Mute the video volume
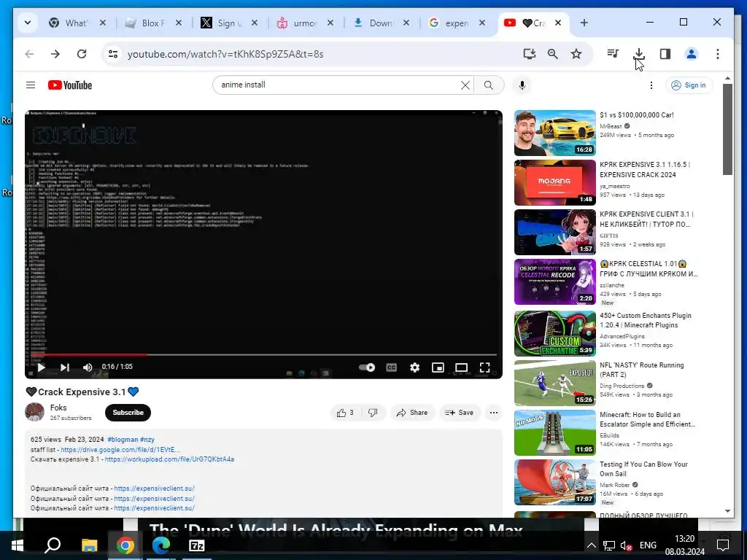The height and width of the screenshot is (560, 747). (88, 367)
